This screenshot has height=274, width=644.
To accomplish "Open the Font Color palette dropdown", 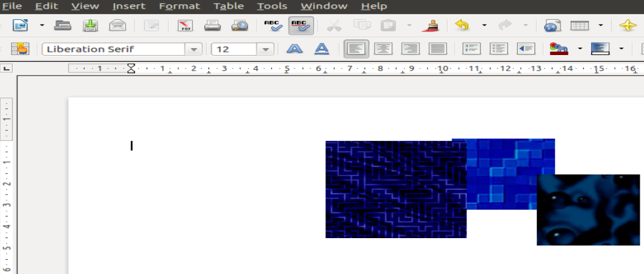I will click(x=580, y=49).
